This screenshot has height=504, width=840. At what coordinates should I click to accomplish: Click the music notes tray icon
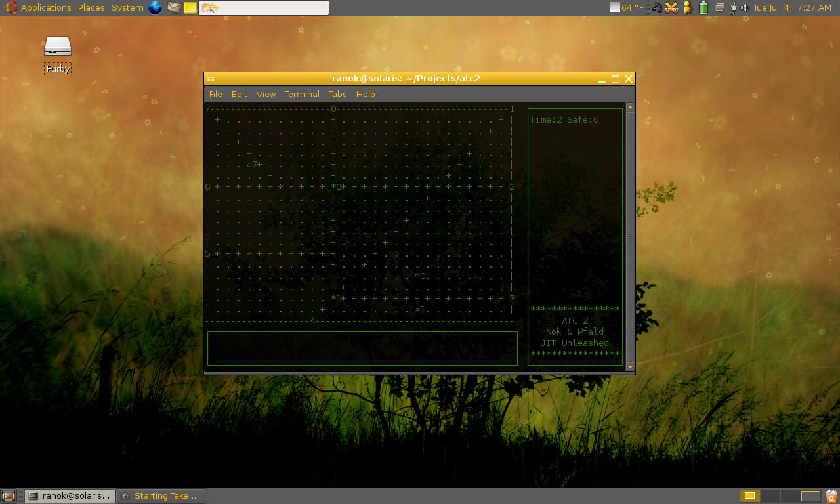pyautogui.click(x=657, y=8)
